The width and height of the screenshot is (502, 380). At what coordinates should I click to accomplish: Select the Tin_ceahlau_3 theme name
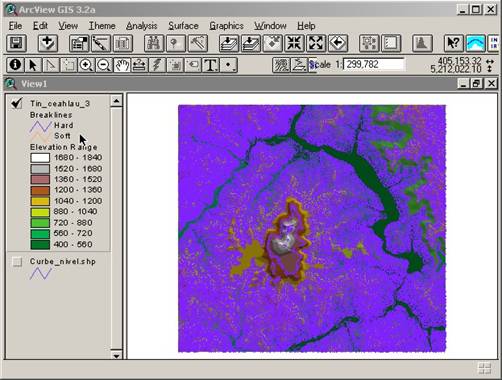point(60,104)
